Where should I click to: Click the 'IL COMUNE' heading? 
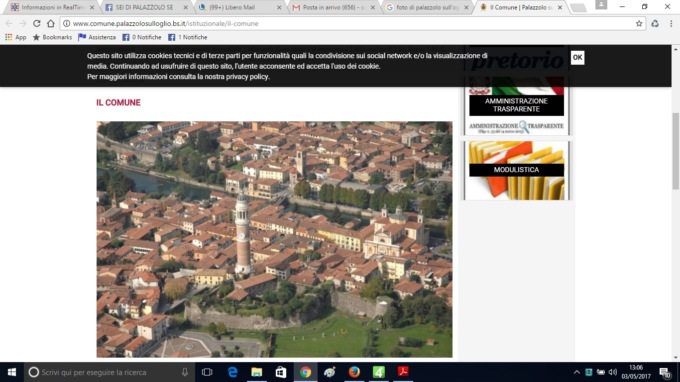tap(118, 103)
